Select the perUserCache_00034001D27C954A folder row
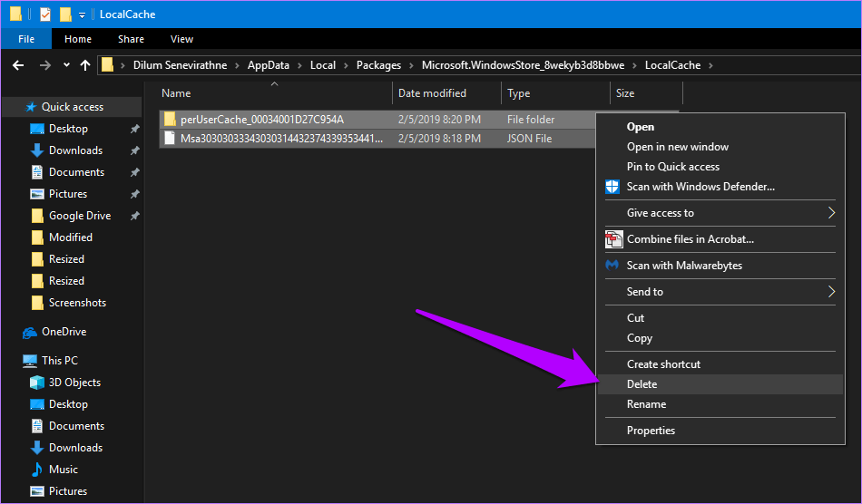The image size is (862, 504). (377, 119)
